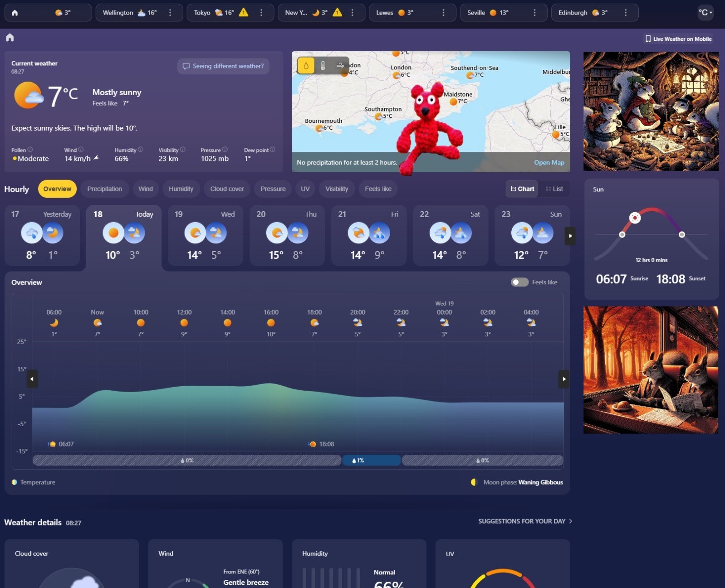Select temperature map layer thermometer icon
Viewport: 725px width, 588px height.
pyautogui.click(x=323, y=66)
